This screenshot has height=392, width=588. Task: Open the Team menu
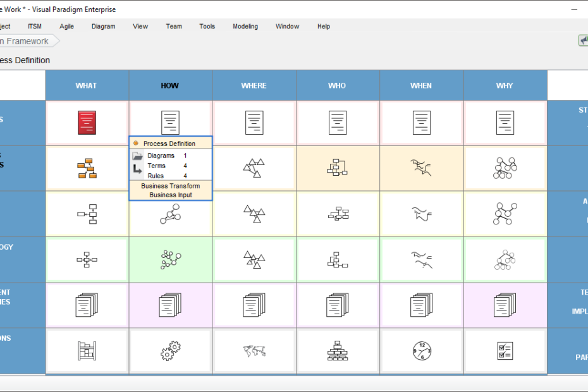(173, 26)
